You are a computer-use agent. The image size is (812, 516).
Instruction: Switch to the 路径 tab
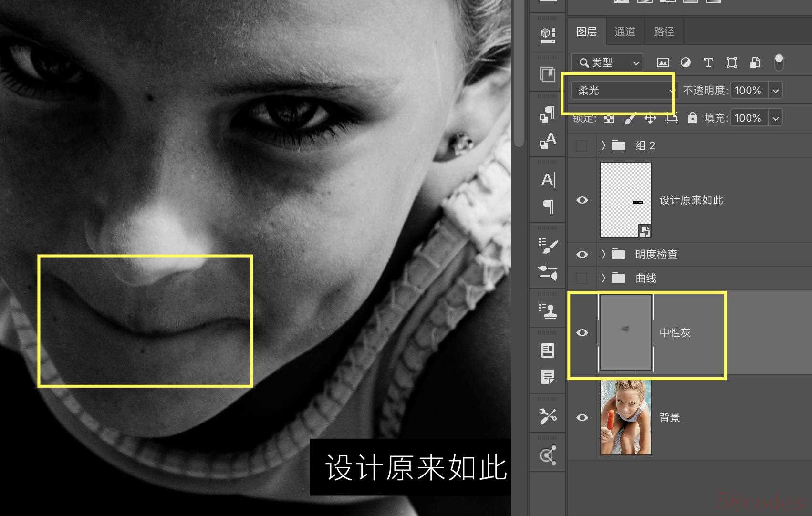point(664,31)
